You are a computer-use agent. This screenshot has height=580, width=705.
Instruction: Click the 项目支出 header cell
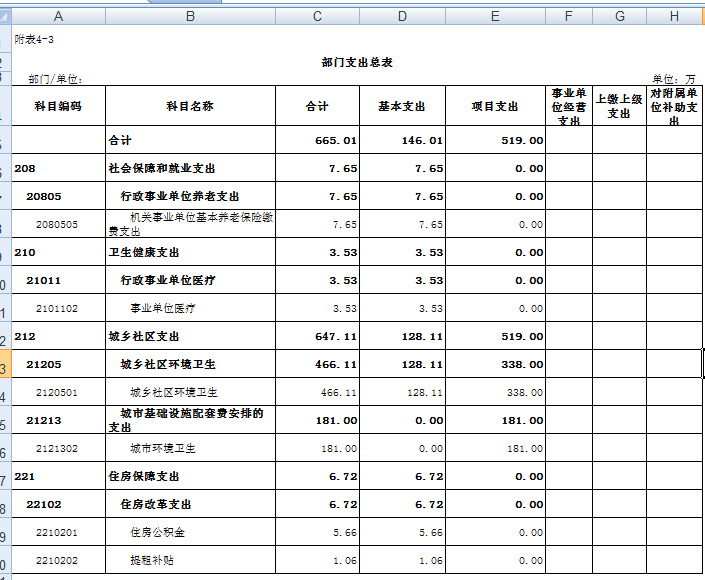pyautogui.click(x=495, y=106)
